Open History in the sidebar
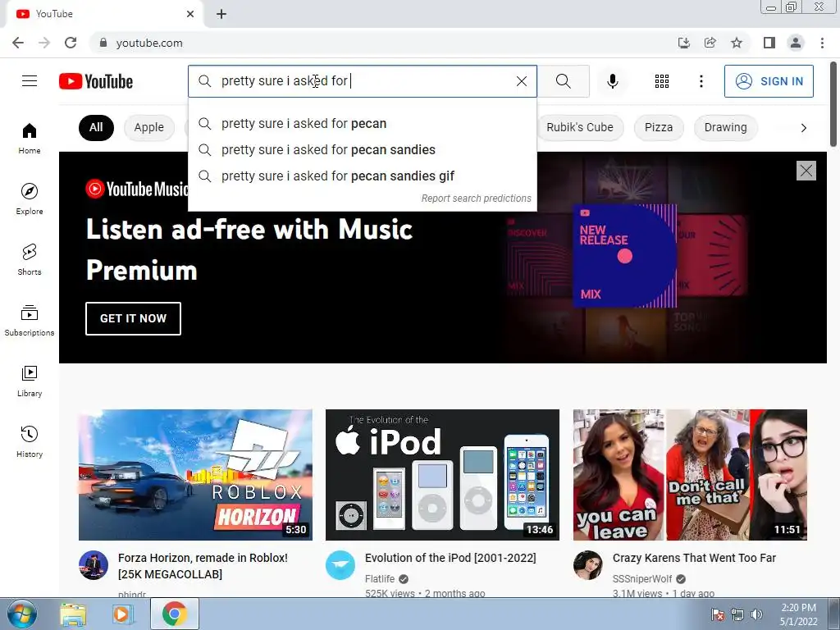Screen dimensions: 840x630 click(x=30, y=441)
